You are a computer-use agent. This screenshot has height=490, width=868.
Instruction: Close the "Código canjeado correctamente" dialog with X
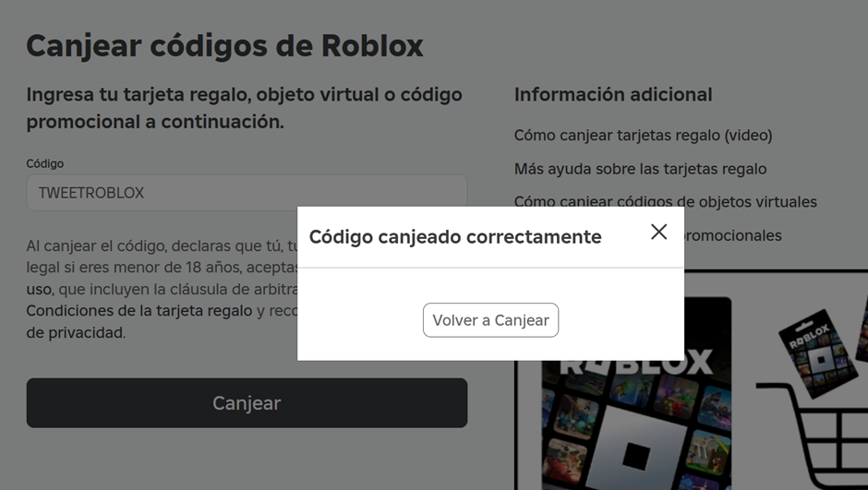click(x=658, y=232)
